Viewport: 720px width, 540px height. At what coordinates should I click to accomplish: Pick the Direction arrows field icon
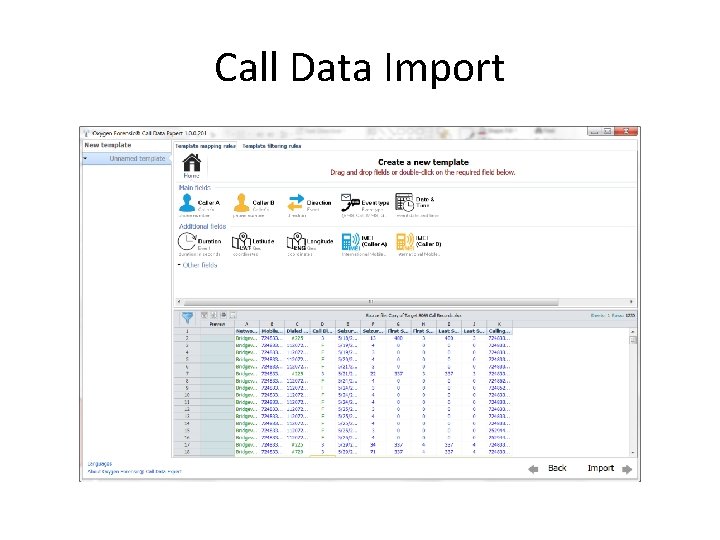[296, 202]
